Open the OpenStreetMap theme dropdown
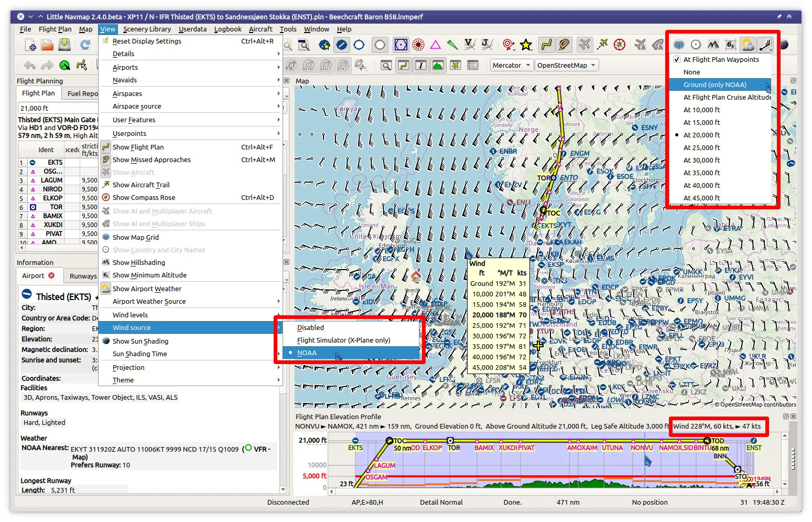Screen dimensions: 812x522 566,66
